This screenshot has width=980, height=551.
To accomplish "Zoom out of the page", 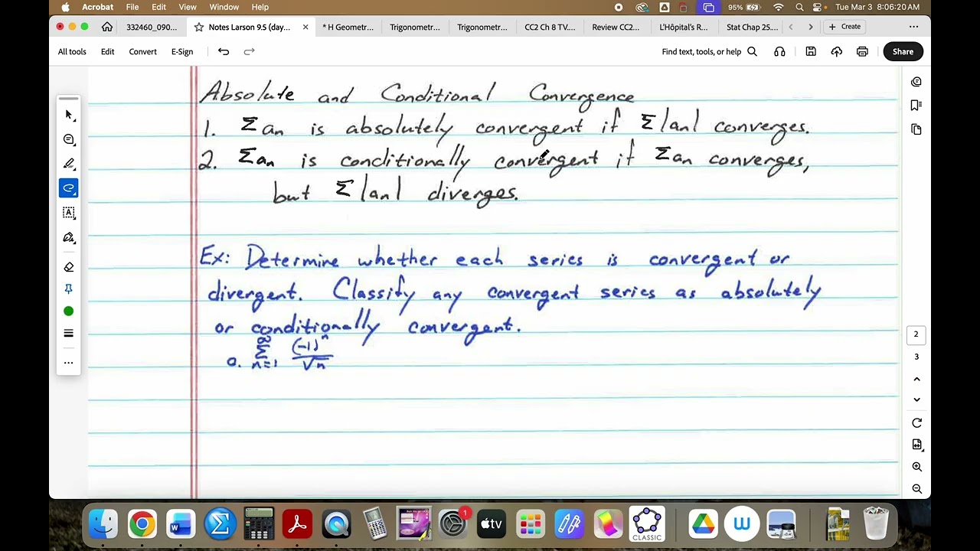I will (x=916, y=489).
